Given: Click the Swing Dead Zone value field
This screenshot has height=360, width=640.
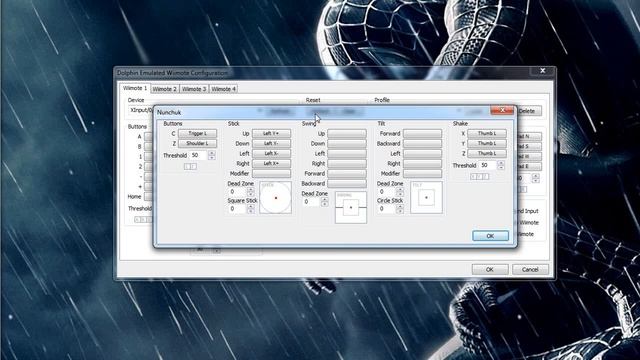Looking at the screenshot, I should click(311, 202).
